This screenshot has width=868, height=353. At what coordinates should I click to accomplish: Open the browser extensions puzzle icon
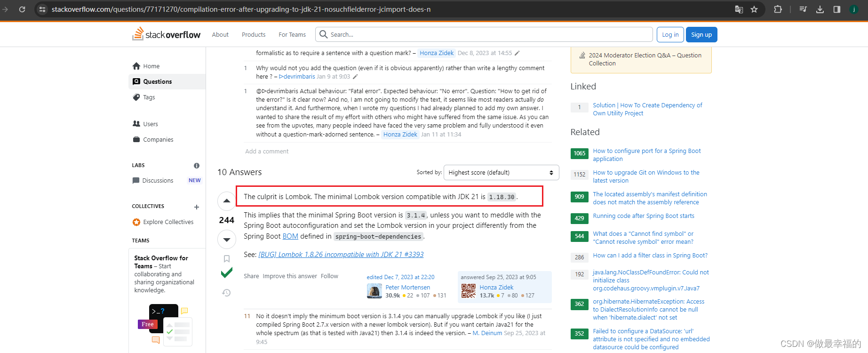click(778, 9)
